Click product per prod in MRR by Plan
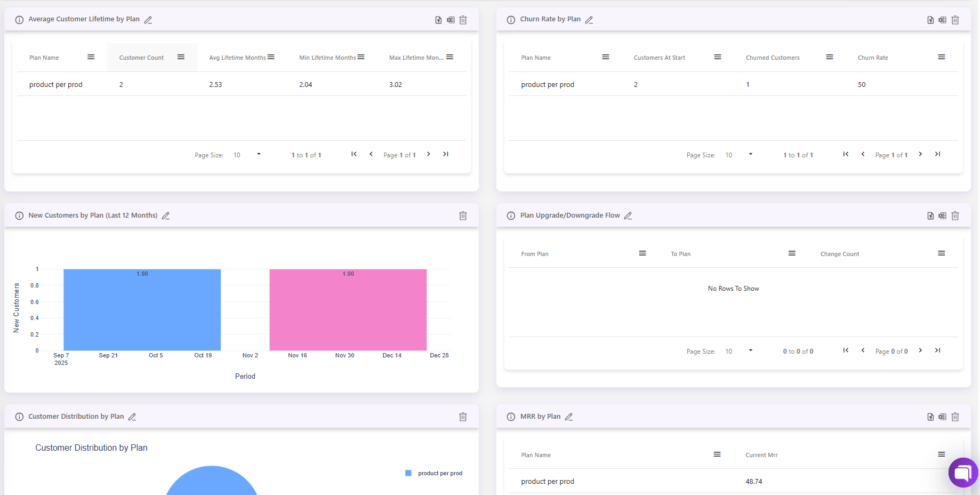This screenshot has height=495, width=980. tap(548, 481)
